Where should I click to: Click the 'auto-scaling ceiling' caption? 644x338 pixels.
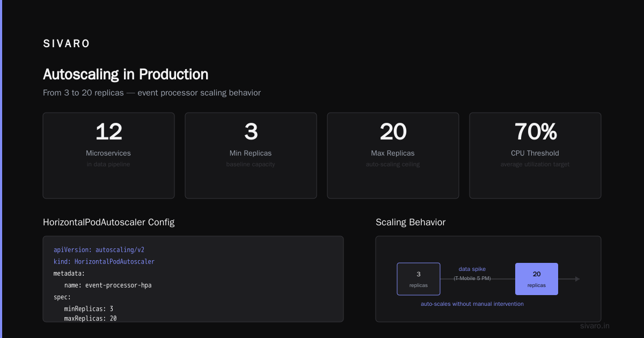393,164
